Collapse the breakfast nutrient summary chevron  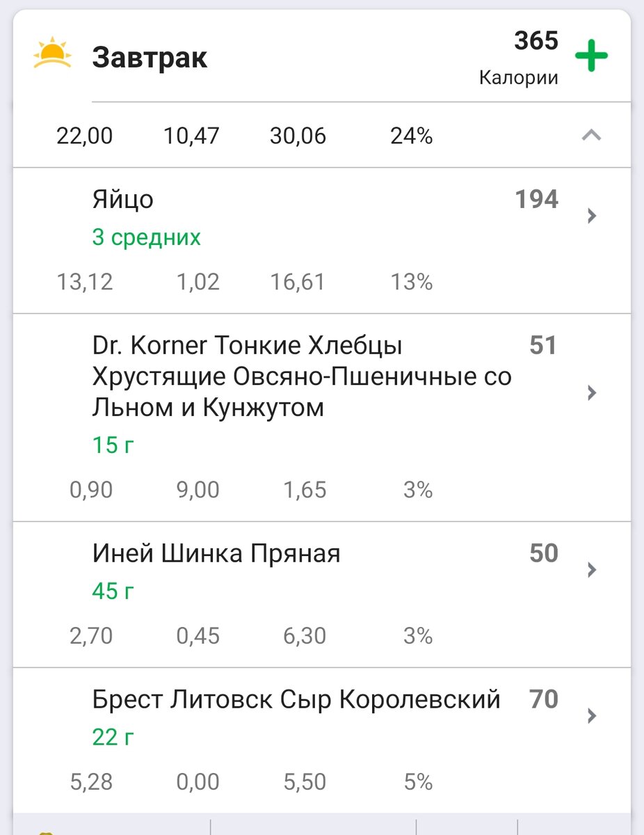(591, 136)
